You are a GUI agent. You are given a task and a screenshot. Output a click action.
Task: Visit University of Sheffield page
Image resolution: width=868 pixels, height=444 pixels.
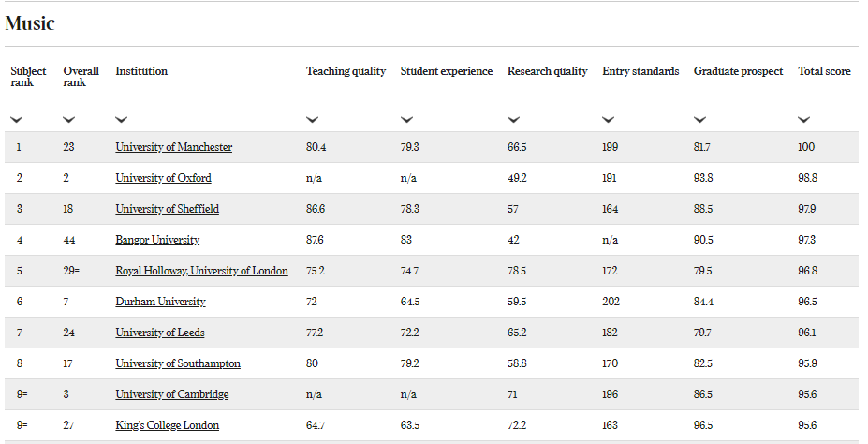168,209
